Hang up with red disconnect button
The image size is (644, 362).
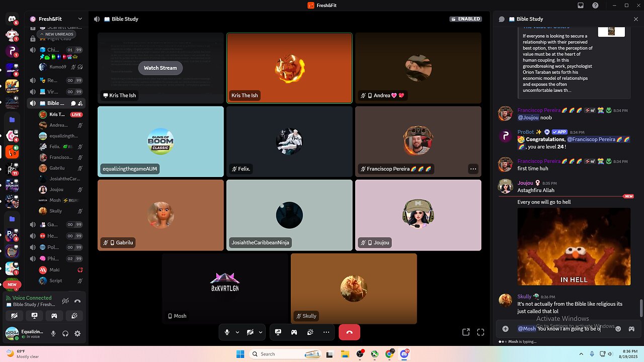[350, 332]
